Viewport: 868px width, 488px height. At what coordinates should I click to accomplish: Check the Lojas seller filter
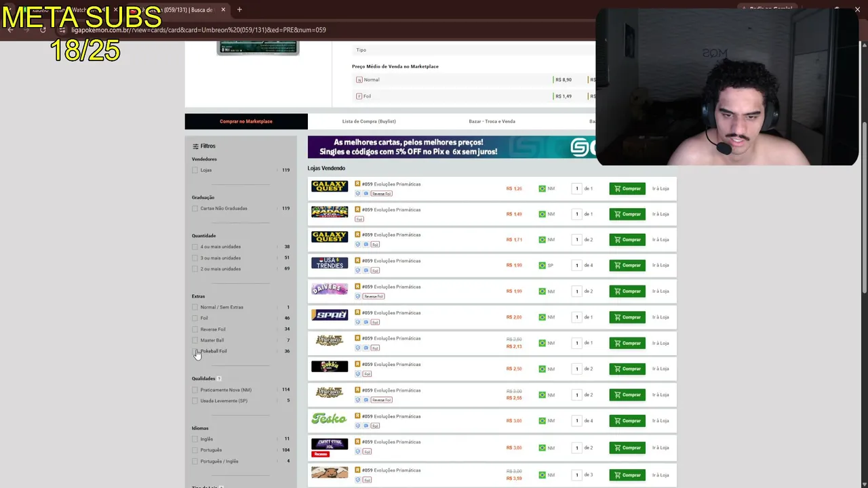pos(195,170)
